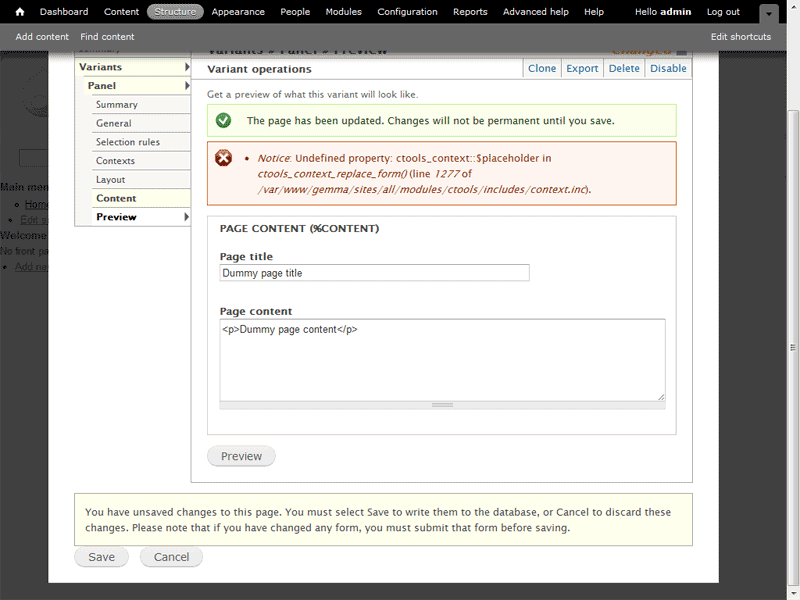Open the Layout section

[110, 180]
